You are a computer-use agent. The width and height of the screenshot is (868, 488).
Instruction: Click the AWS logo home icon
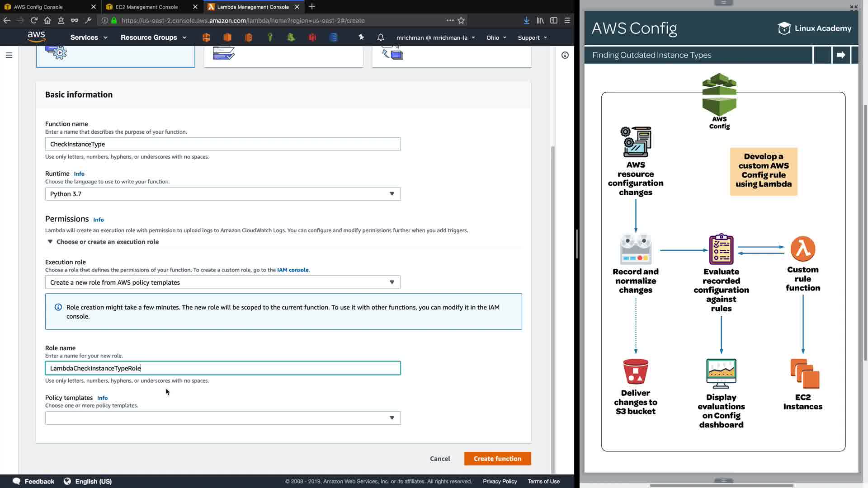[x=36, y=37]
